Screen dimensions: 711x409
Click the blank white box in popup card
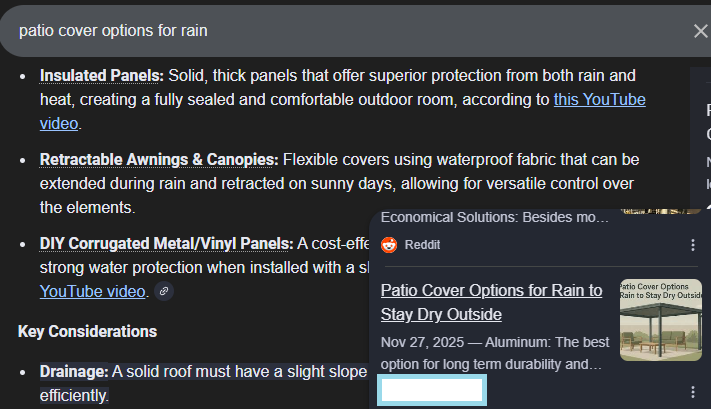(x=433, y=391)
